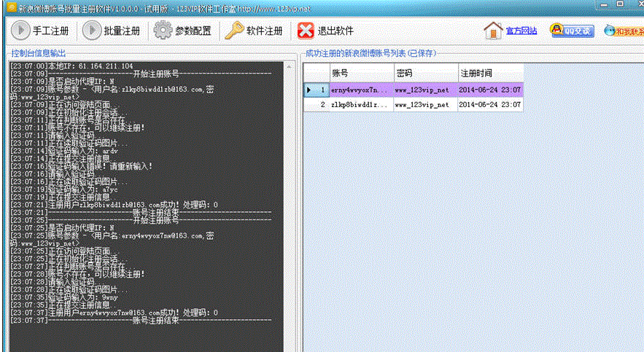The image size is (644, 352).
Task: Click the 控制台信息输出 panel title
Action: click(38, 53)
